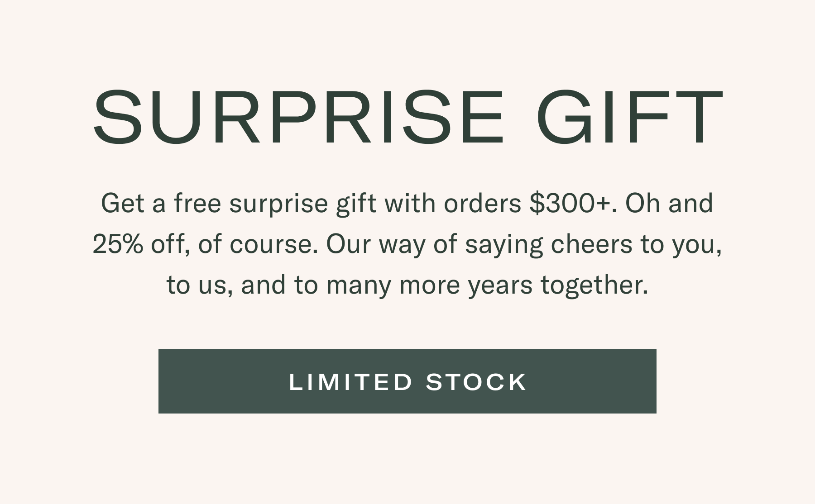The height and width of the screenshot is (504, 815).
Task: Click the word SURPRISE in the headline
Action: [298, 118]
